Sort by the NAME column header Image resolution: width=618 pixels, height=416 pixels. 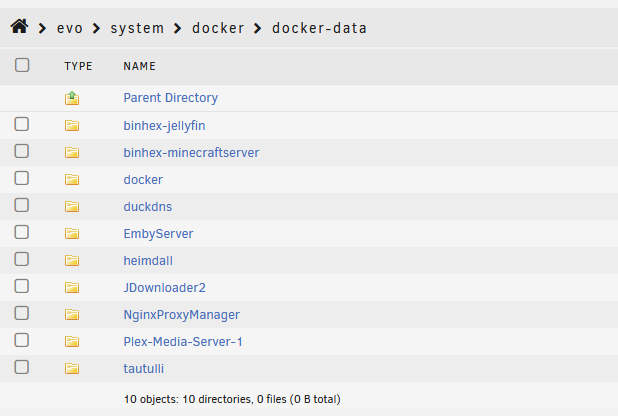click(x=140, y=66)
